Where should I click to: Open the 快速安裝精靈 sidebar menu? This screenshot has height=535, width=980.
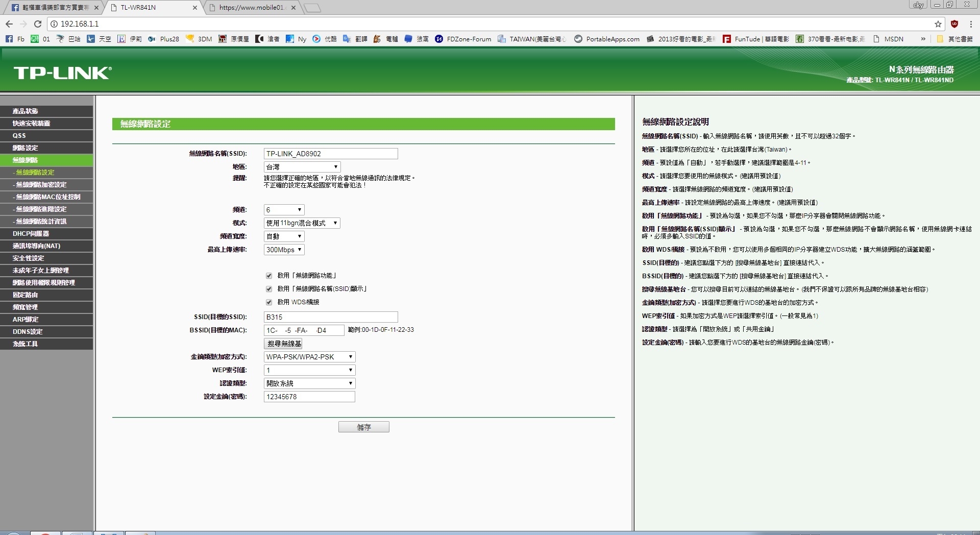(46, 124)
